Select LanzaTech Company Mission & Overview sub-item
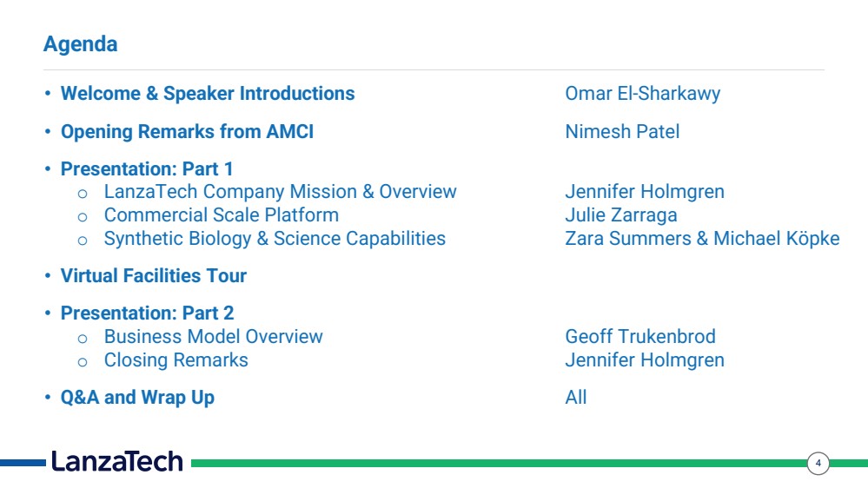The width and height of the screenshot is (868, 488). click(x=280, y=191)
